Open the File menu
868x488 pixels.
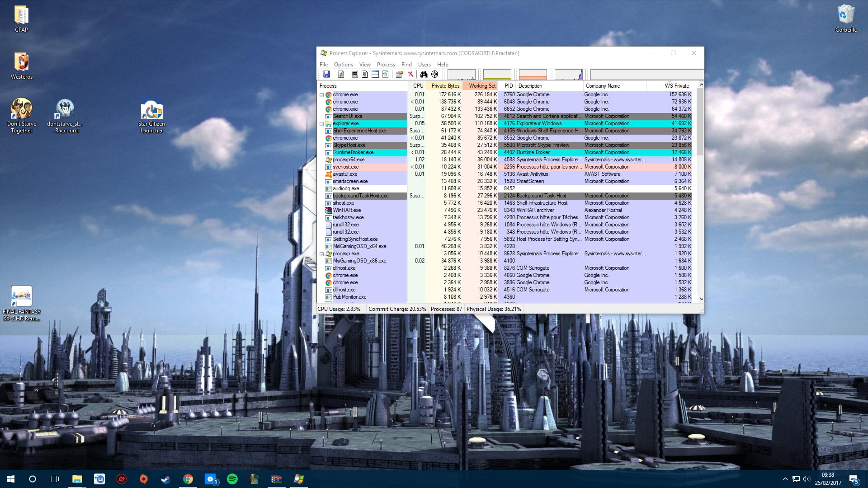(x=324, y=65)
